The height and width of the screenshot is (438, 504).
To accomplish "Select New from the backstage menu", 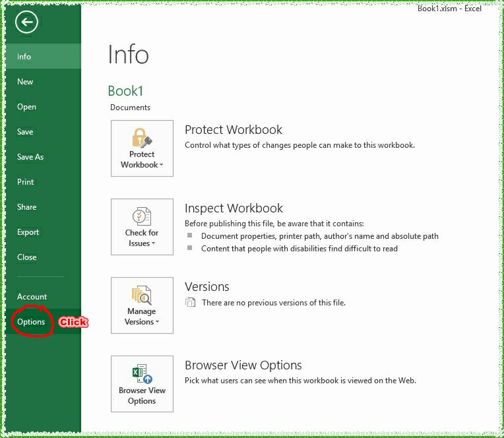I will tap(44, 81).
